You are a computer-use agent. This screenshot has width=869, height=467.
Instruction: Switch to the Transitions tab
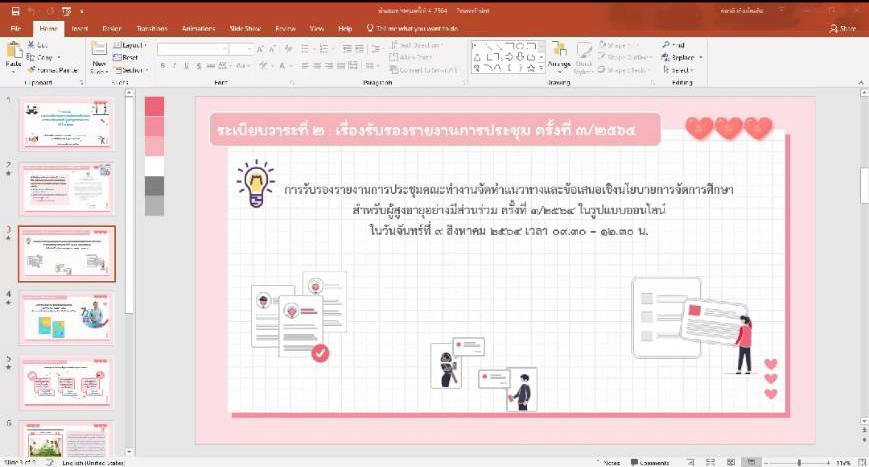(x=152, y=28)
